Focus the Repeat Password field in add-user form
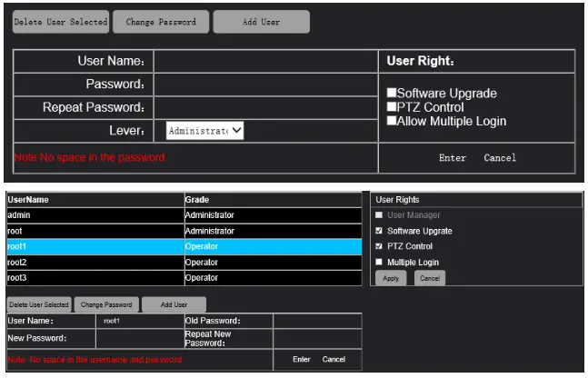Viewport: 588px width, 378px height. [x=265, y=107]
